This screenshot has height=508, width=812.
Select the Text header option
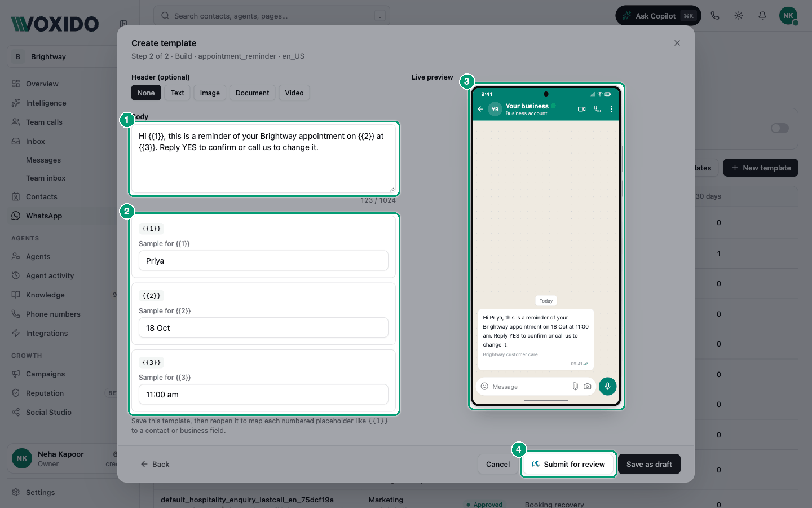[x=178, y=93]
